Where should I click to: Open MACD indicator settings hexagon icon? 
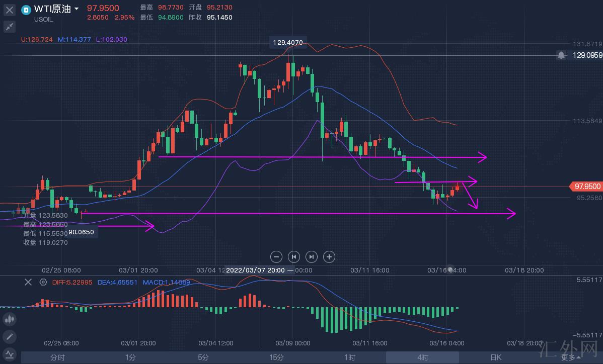43,282
